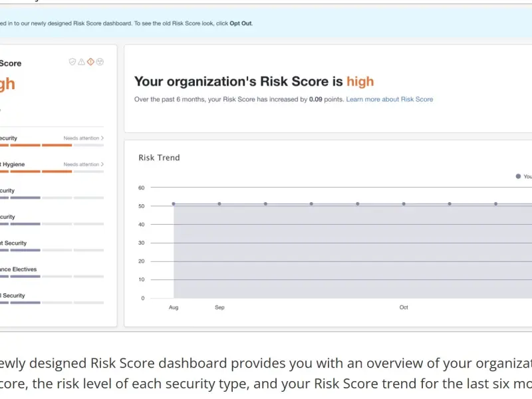Click the orange progress bar under Hygiene
The height and width of the screenshot is (399, 532).
point(57,172)
